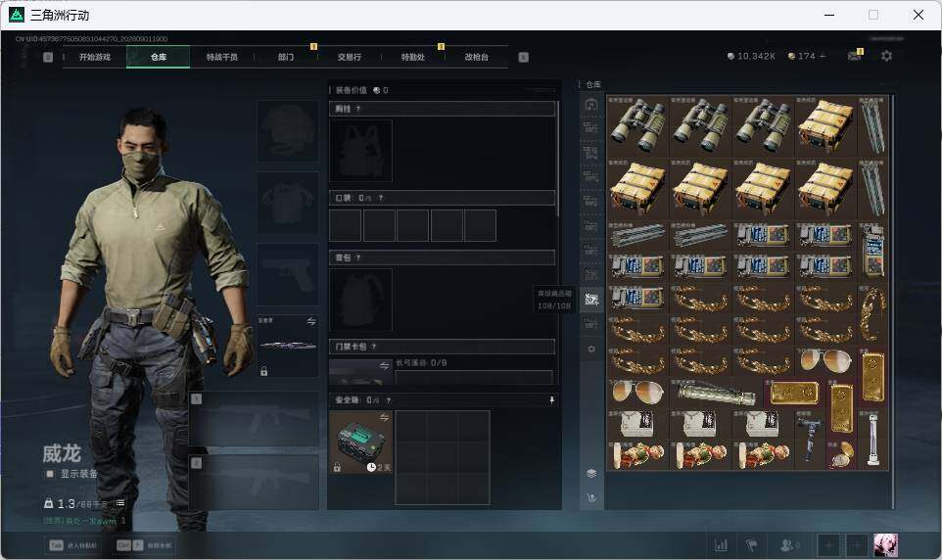This screenshot has height=560, width=942.
Task: Toggle the pin icon on 安全箱 header
Action: 551,400
